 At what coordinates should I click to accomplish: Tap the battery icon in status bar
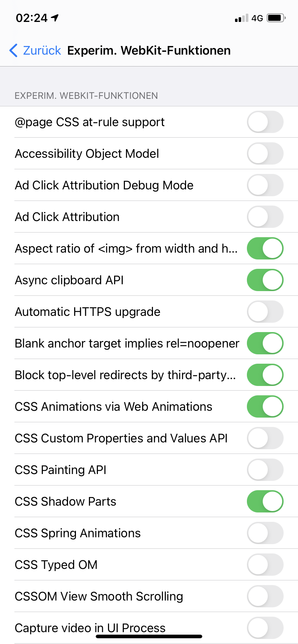(276, 18)
